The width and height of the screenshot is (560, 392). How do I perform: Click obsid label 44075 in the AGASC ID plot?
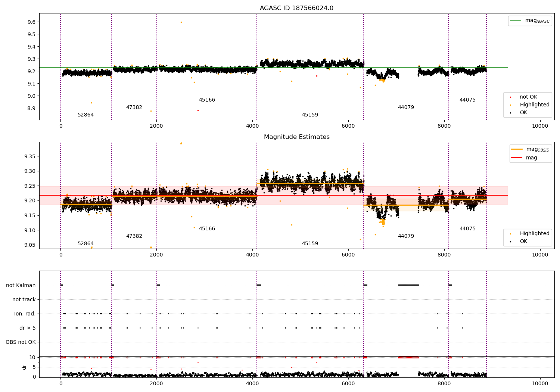467,100
